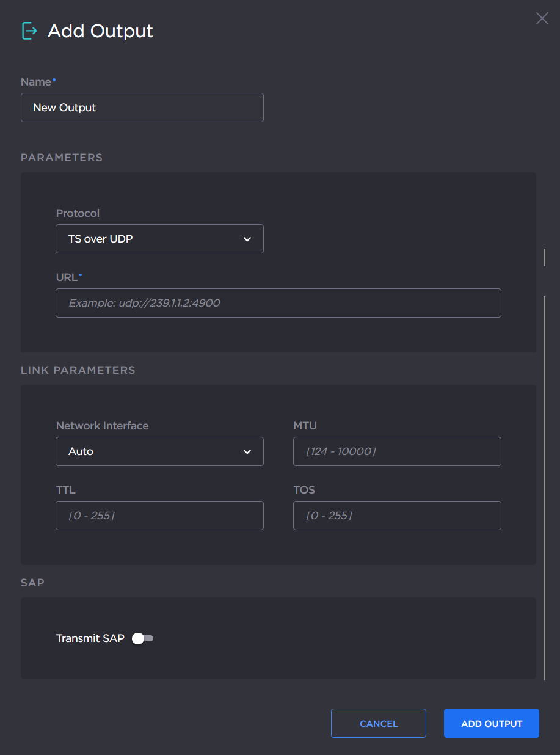This screenshot has height=755, width=560.
Task: Open the Protocol dropdown
Action: [x=159, y=239]
